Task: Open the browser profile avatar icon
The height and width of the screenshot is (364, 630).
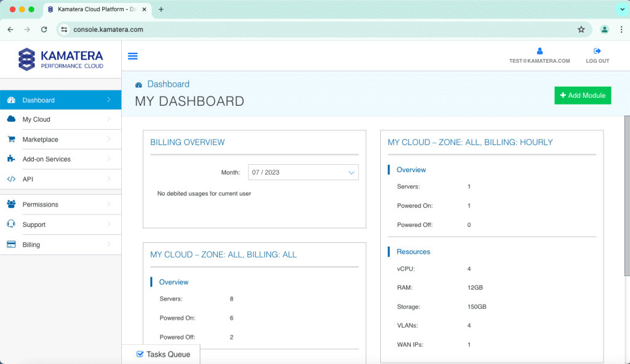Action: pyautogui.click(x=604, y=30)
